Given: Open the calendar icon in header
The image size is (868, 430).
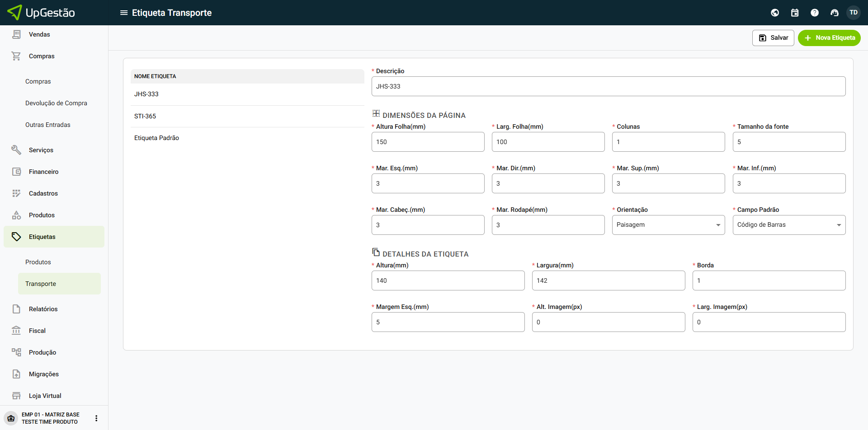Looking at the screenshot, I should tap(795, 13).
